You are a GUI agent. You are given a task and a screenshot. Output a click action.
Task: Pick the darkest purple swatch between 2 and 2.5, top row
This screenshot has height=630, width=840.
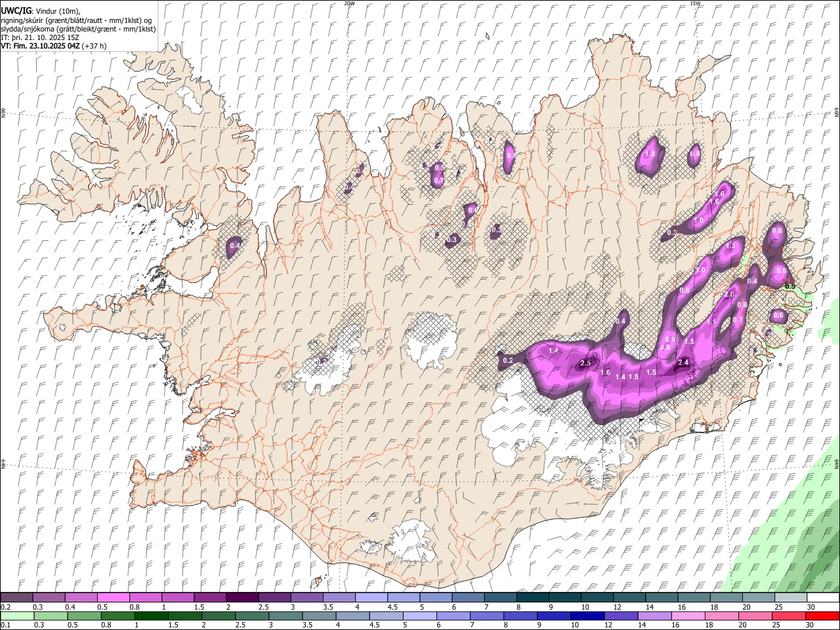pyautogui.click(x=241, y=598)
